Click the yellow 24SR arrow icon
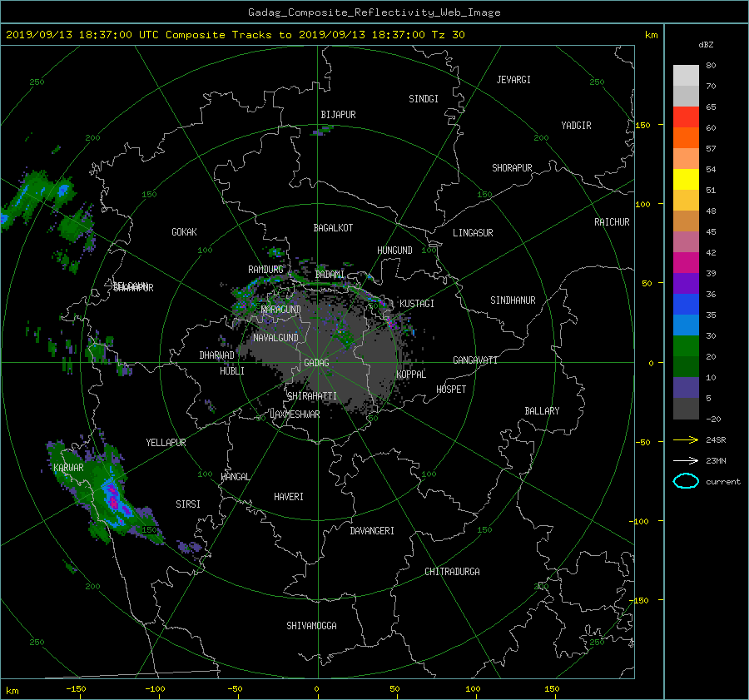The image size is (749, 700). [686, 439]
